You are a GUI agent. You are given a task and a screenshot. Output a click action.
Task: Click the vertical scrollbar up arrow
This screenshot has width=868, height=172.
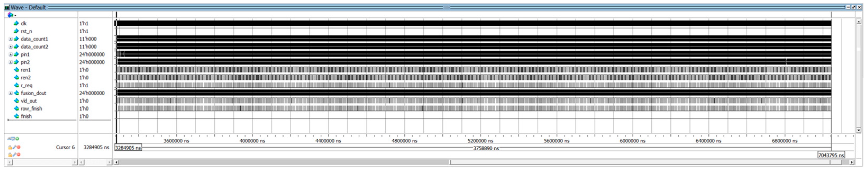[858, 22]
